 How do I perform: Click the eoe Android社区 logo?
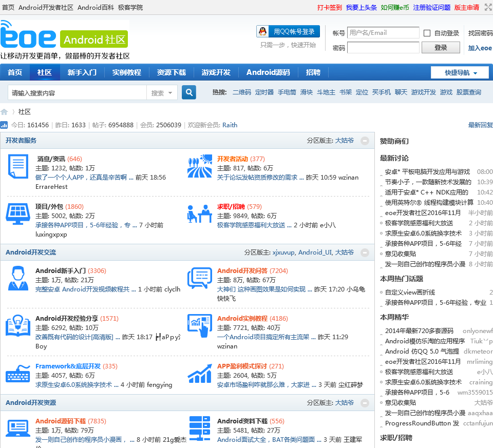point(65,40)
